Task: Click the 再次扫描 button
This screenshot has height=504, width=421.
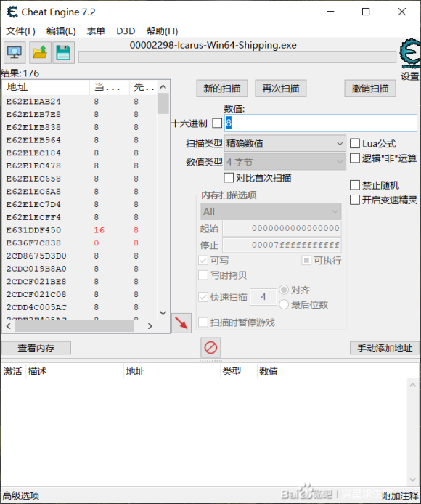Action: coord(281,88)
